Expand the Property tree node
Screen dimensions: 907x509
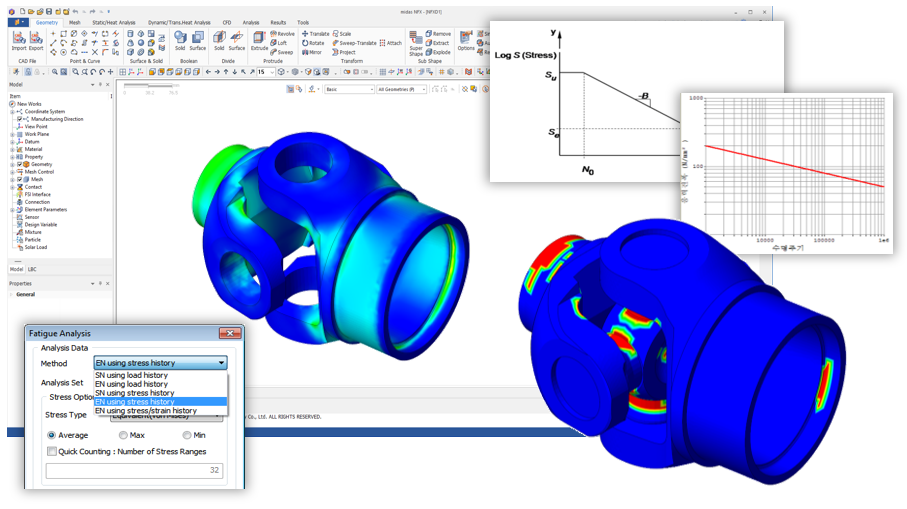pyautogui.click(x=12, y=157)
